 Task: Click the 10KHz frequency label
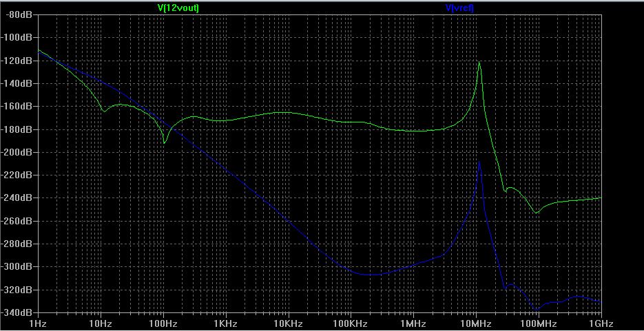(289, 324)
